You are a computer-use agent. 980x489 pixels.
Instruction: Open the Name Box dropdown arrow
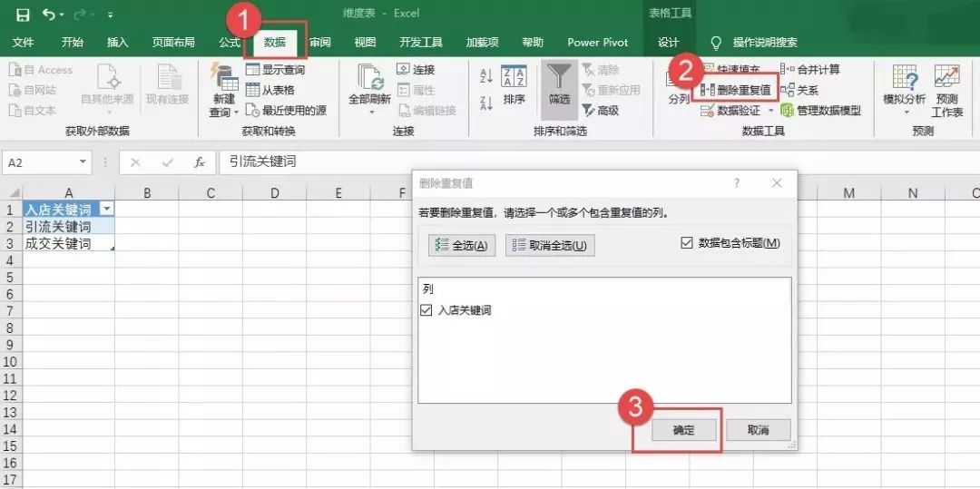(83, 162)
